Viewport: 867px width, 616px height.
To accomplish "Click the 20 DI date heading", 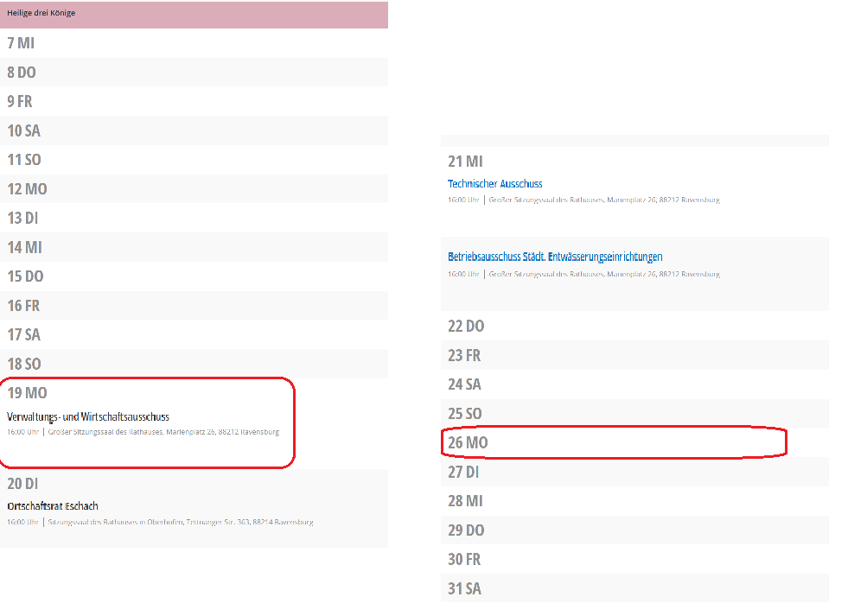I will point(23,484).
